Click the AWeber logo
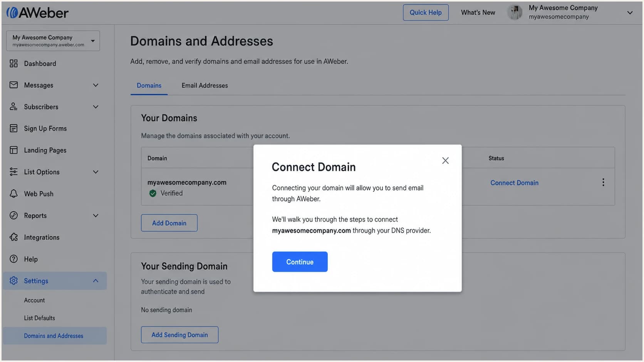Viewport: 644px width, 362px height. 37,13
